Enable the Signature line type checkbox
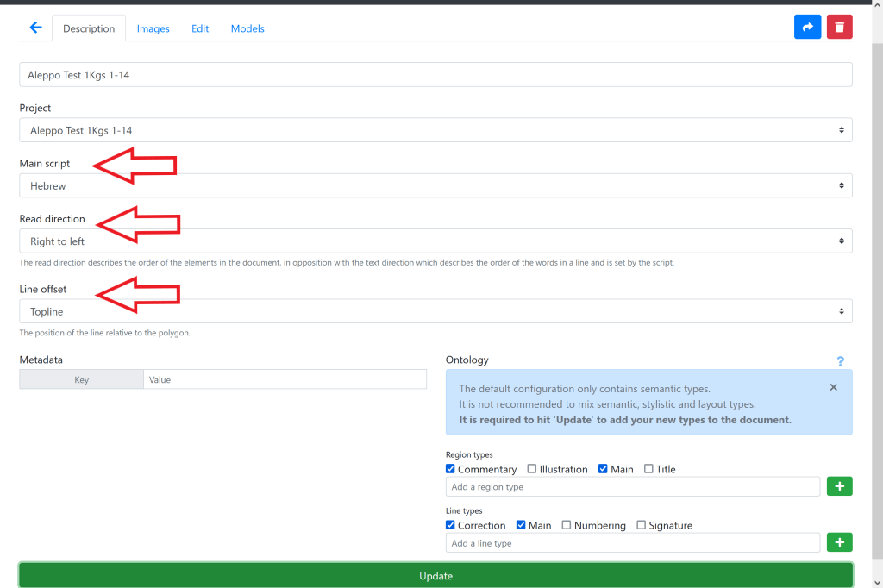 [x=642, y=525]
